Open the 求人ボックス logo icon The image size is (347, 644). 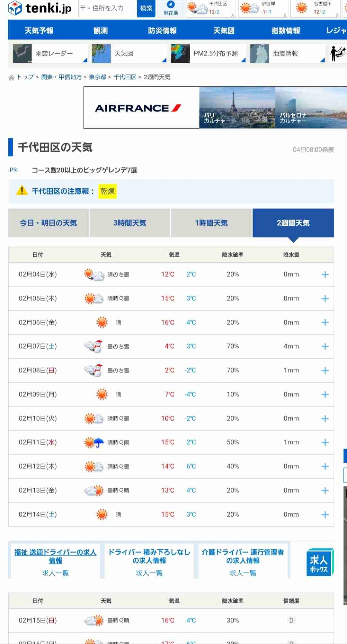tap(320, 562)
